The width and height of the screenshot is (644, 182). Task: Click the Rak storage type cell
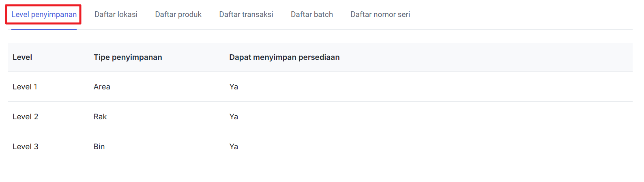click(100, 117)
